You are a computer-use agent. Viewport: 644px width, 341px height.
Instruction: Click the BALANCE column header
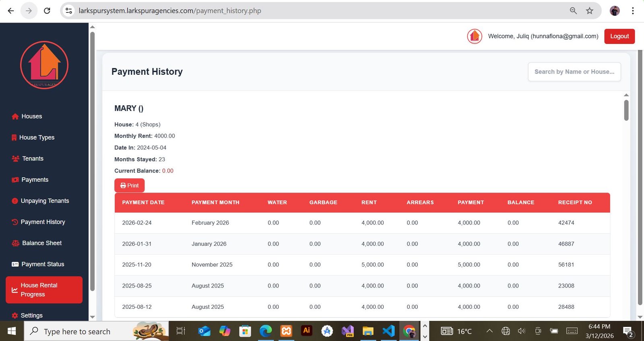pos(521,202)
